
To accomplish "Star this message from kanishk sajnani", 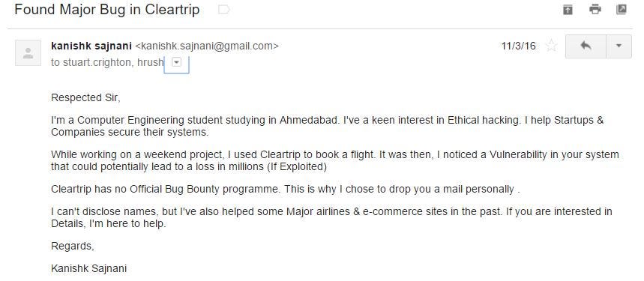I will tap(551, 46).
